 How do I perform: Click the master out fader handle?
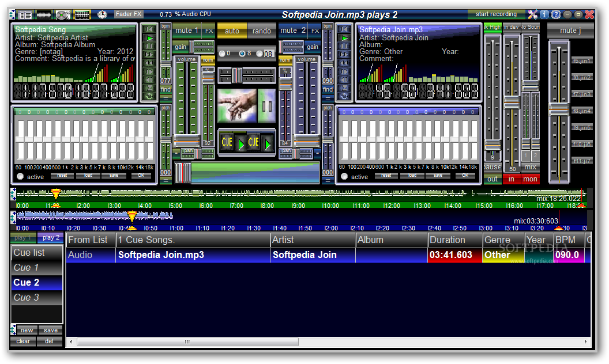tap(493, 146)
